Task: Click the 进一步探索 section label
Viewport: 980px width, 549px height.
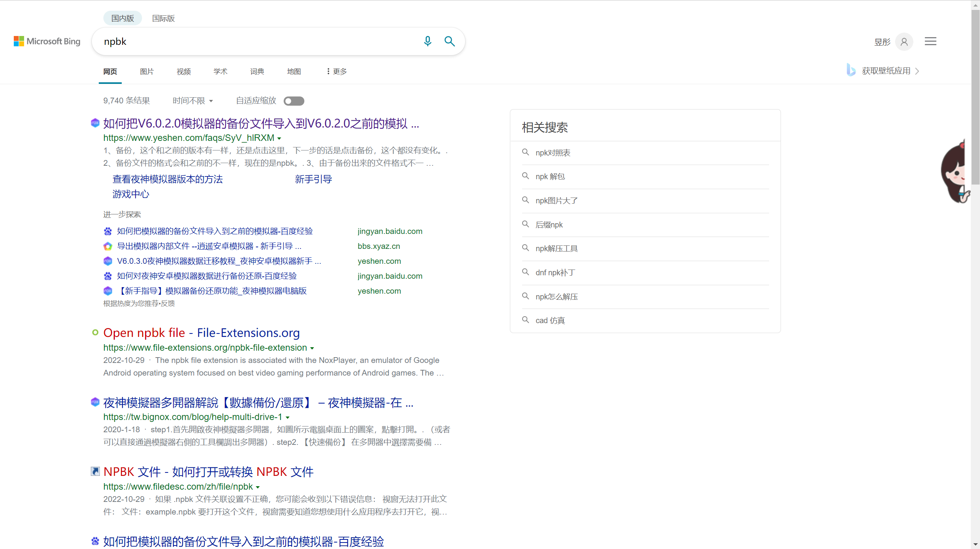Action: point(122,214)
